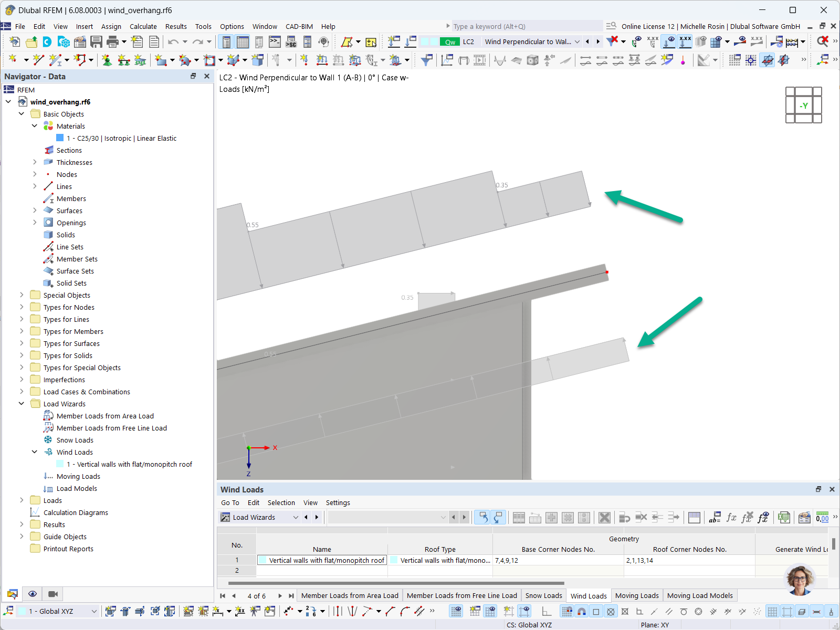Image resolution: width=840 pixels, height=630 pixels.
Task: Open the Materials item icon in navigator
Action: click(49, 126)
